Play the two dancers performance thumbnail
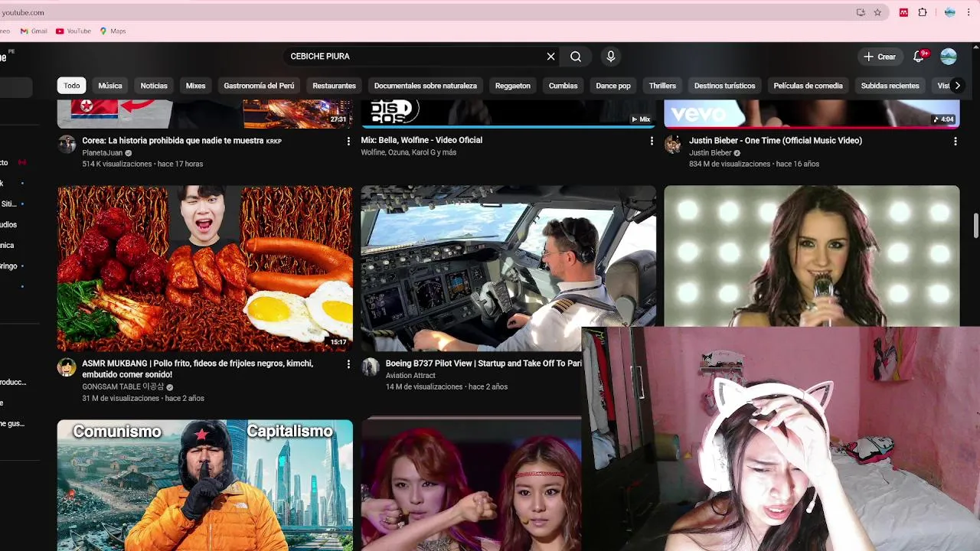This screenshot has height=551, width=980. (471, 485)
